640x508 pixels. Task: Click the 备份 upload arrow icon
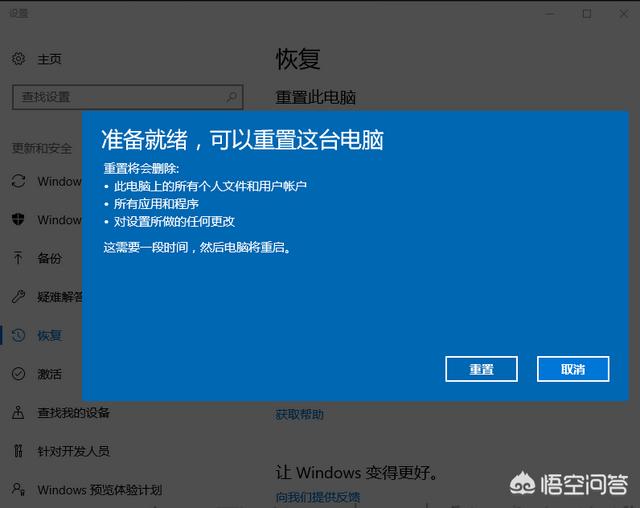[x=18, y=258]
